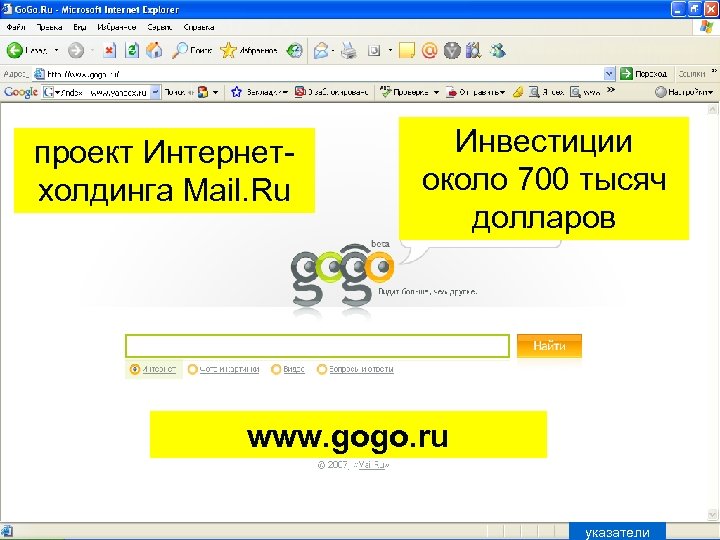Open the Forward button history dropdown arrow
This screenshot has width=720, height=540.
(92, 51)
